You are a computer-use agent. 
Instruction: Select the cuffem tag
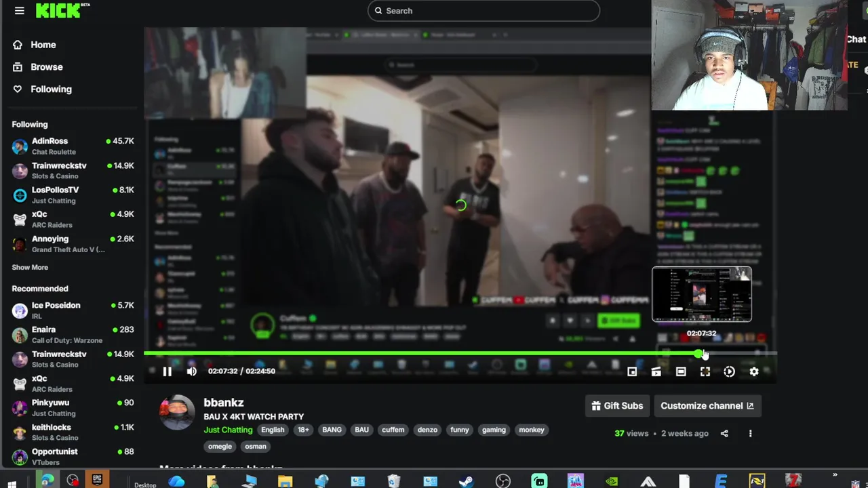pos(393,430)
